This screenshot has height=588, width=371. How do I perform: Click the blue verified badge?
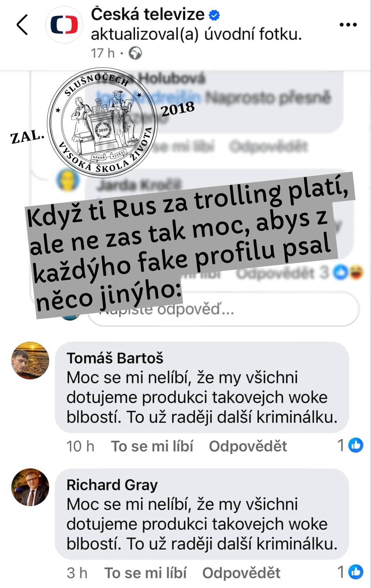click(214, 15)
